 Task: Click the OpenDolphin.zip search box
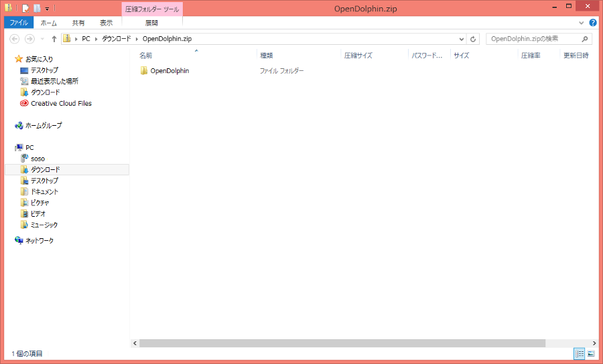coord(533,39)
